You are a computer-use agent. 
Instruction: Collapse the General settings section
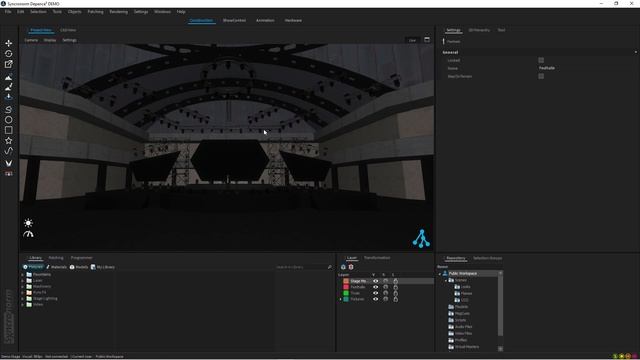[636, 52]
